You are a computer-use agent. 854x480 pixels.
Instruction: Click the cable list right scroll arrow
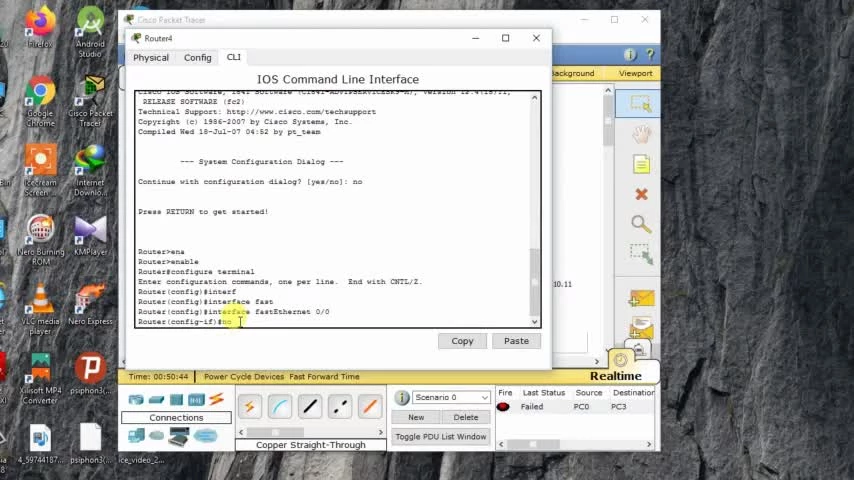point(381,432)
